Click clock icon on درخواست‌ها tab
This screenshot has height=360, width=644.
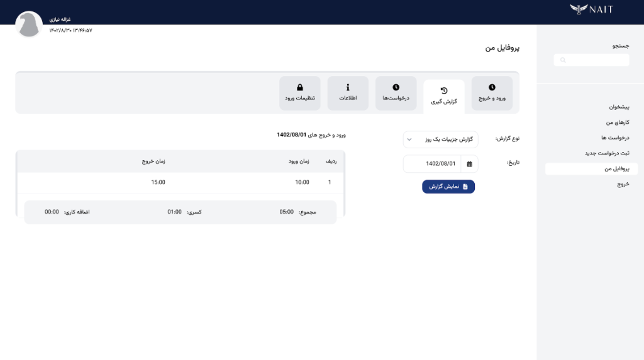[396, 87]
